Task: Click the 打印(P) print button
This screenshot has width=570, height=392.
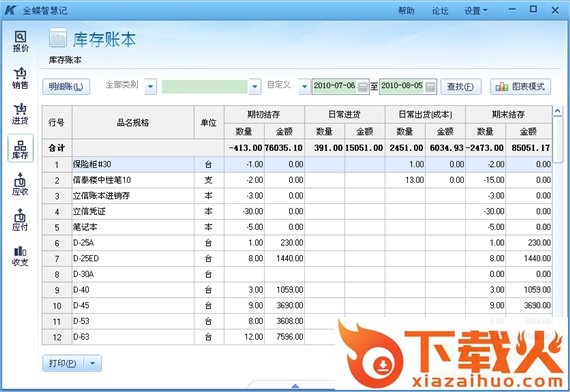Action: click(x=63, y=363)
